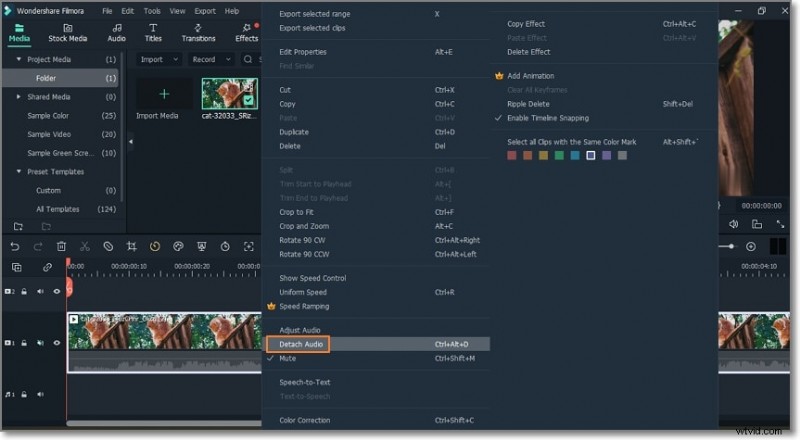Click the new folder icon below media tree
Screen dimensions: 800x440
tap(18, 226)
